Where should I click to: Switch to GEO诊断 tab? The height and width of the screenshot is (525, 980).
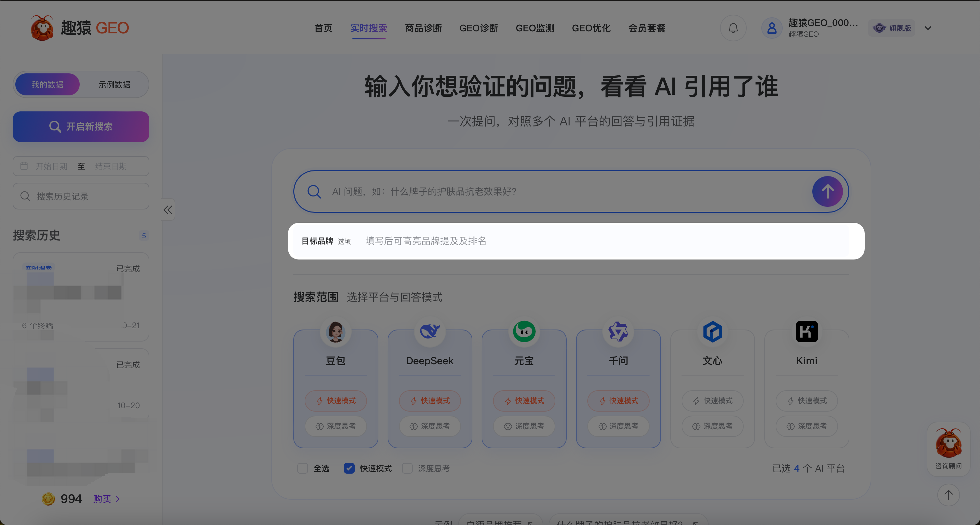tap(479, 28)
